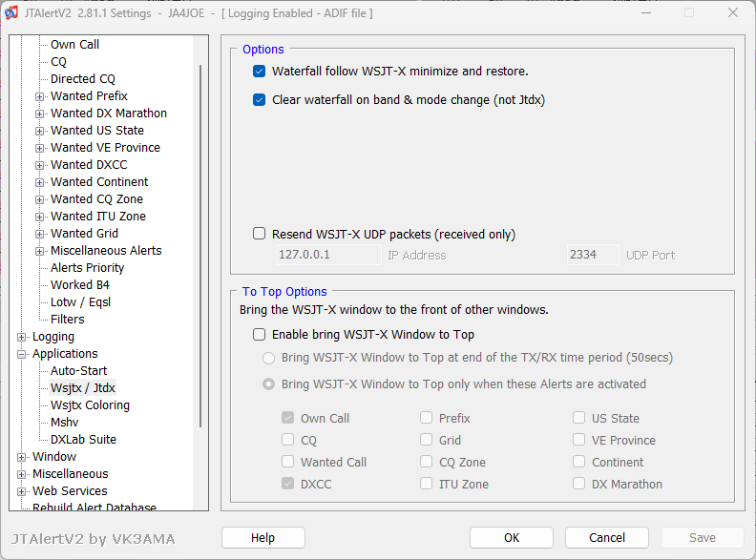Toggle the Prefix alert checkbox
756x560 pixels.
click(x=427, y=417)
